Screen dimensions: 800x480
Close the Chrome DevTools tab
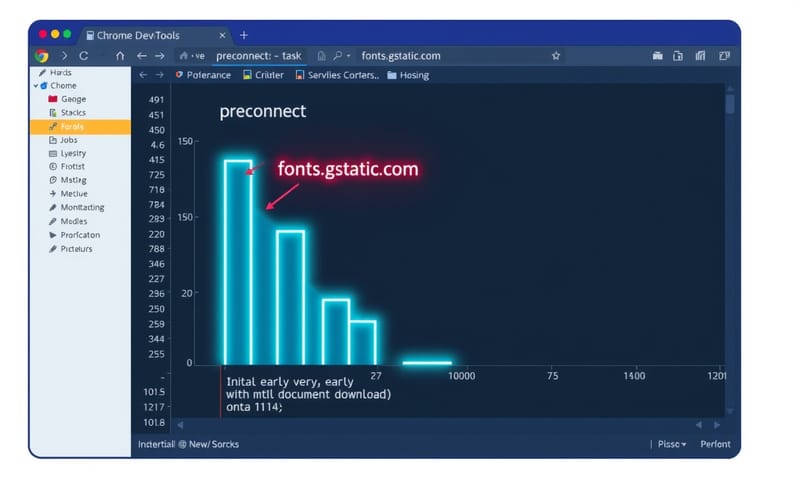[222, 35]
